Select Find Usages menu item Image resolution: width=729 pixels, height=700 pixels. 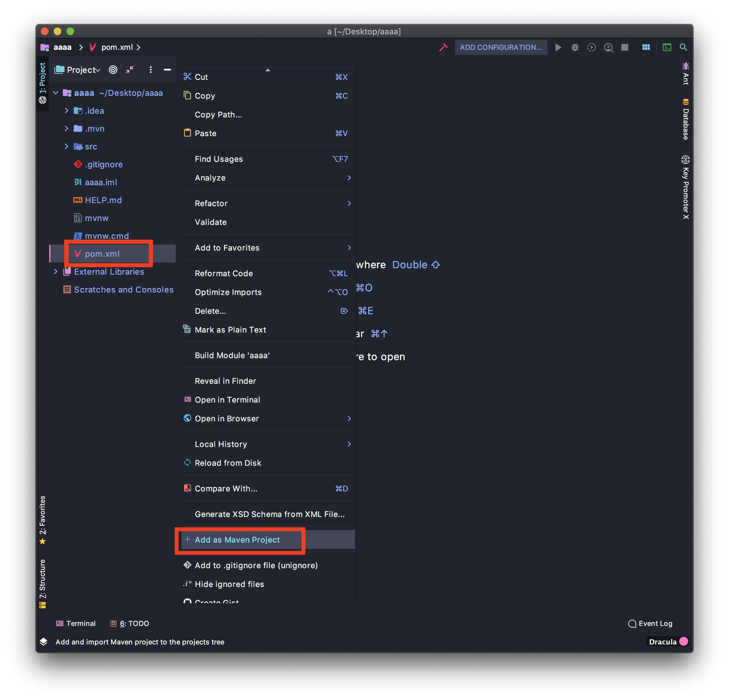[268, 159]
